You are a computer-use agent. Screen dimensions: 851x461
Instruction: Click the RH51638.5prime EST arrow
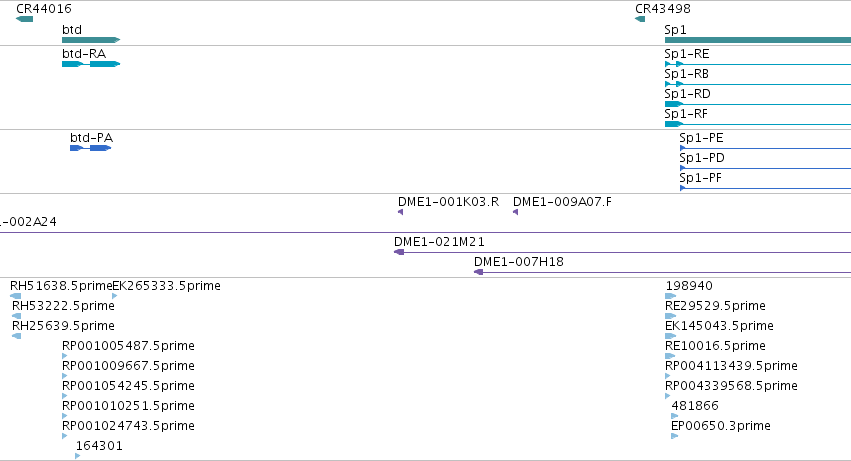pyautogui.click(x=16, y=296)
